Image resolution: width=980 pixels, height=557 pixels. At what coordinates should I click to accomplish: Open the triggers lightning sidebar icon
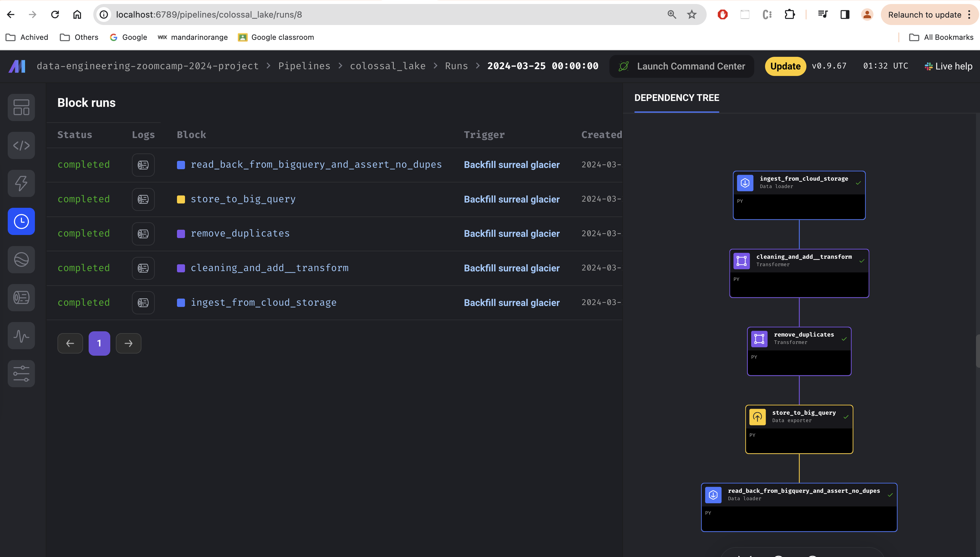(21, 183)
